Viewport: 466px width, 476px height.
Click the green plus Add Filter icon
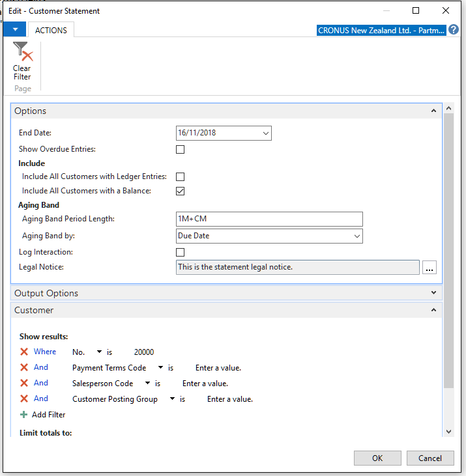[x=23, y=414]
